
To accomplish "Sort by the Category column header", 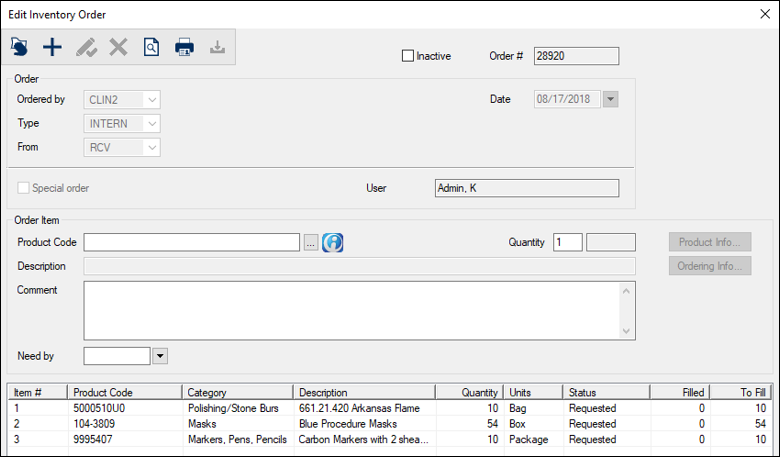I will 238,392.
